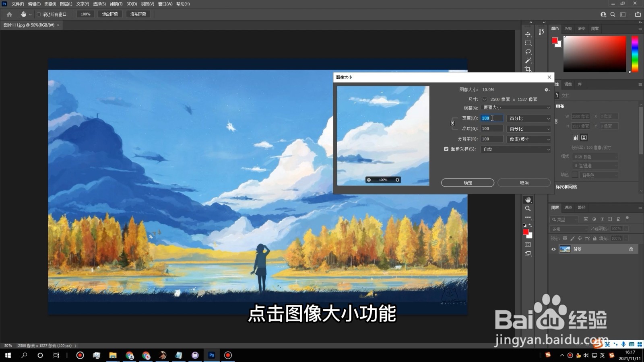This screenshot has width=644, height=362.
Task: Hide the Background layer eye icon
Action: click(x=553, y=249)
